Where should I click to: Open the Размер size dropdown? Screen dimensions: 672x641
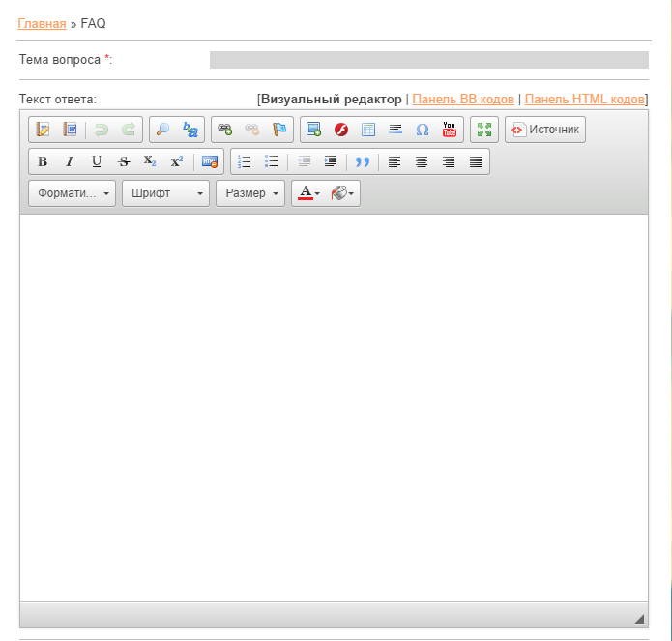point(250,193)
